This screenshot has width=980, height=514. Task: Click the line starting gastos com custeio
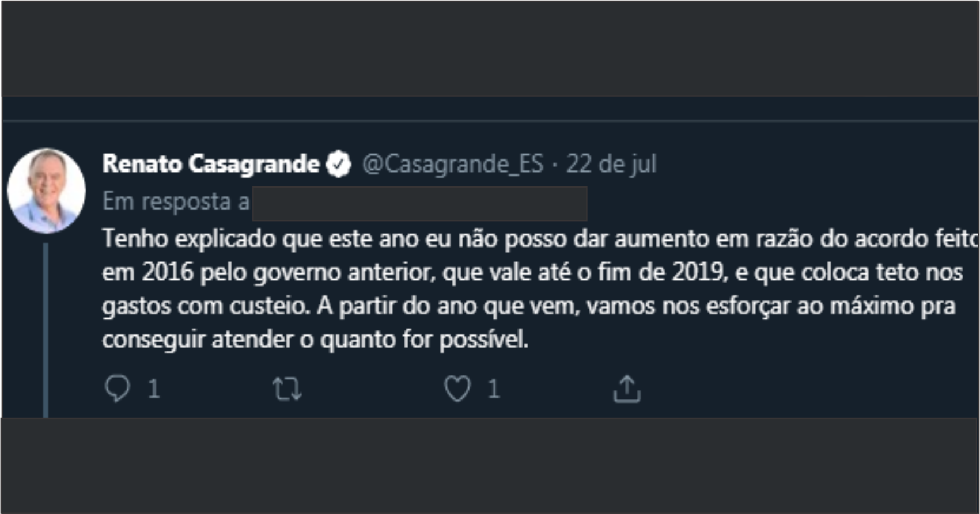click(x=529, y=306)
